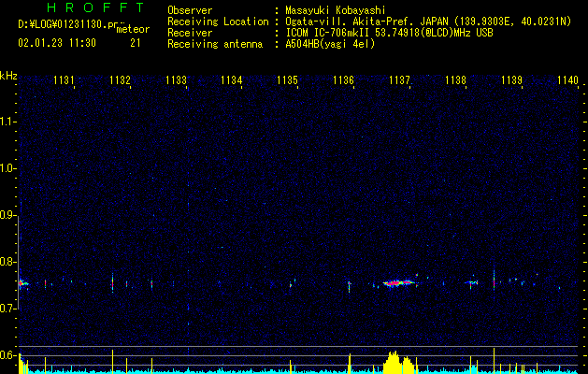Click the 0.9 frequency axis label
588x374 pixels.
coord(8,215)
